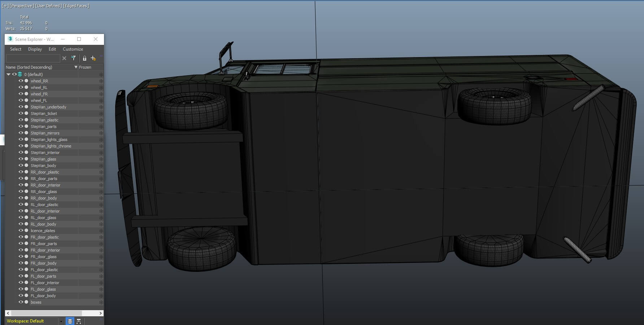Viewport: 644px width, 325px height.
Task: Hide the boxes object via eye icon
Action: pyautogui.click(x=21, y=302)
